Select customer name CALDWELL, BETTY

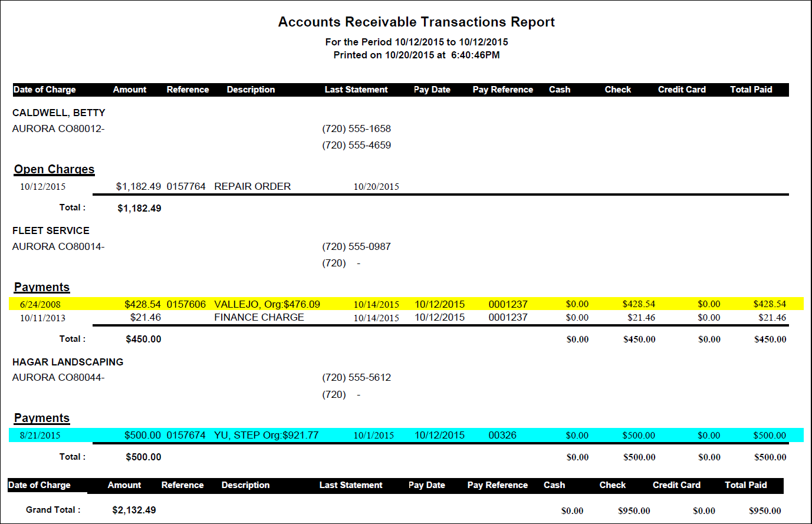pos(59,113)
